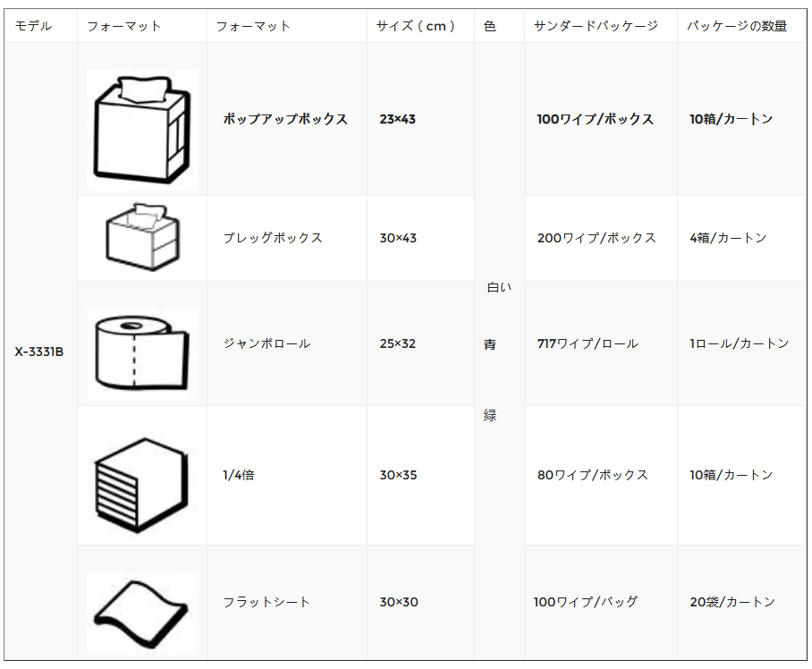Screen dimensions: 812x669
Task: Select the flat sheet illustration
Action: 142,613
